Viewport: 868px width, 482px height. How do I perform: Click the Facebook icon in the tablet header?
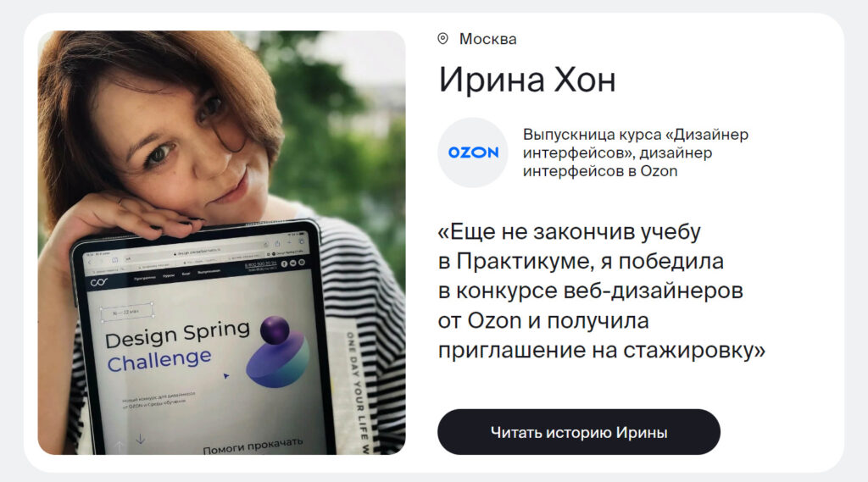pos(284,264)
